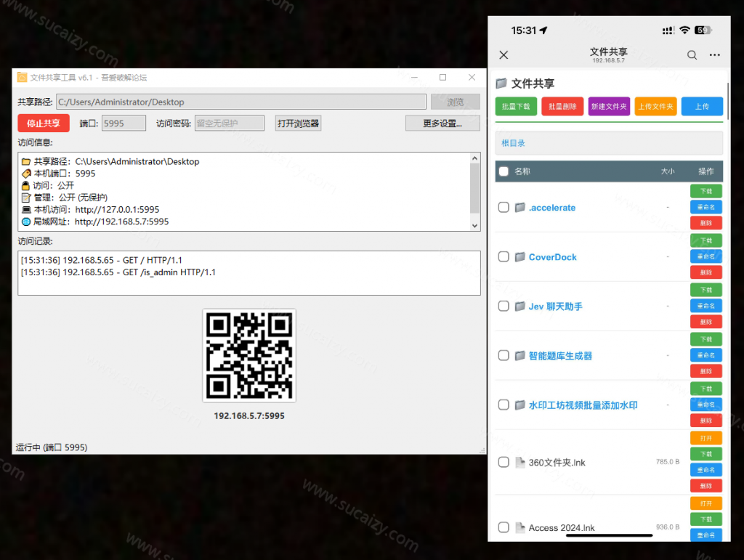
Task: Tap red 删除 delete for .accelerate
Action: [x=706, y=223]
